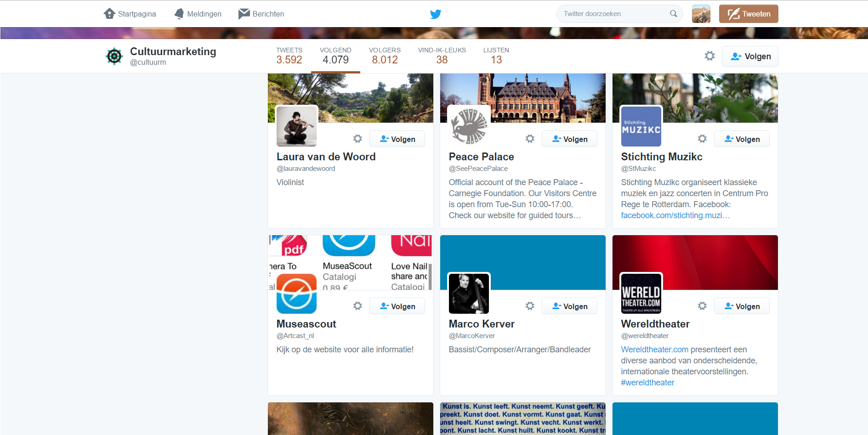Open Wereldtheater.com avatar
The image size is (868, 435).
(x=641, y=294)
